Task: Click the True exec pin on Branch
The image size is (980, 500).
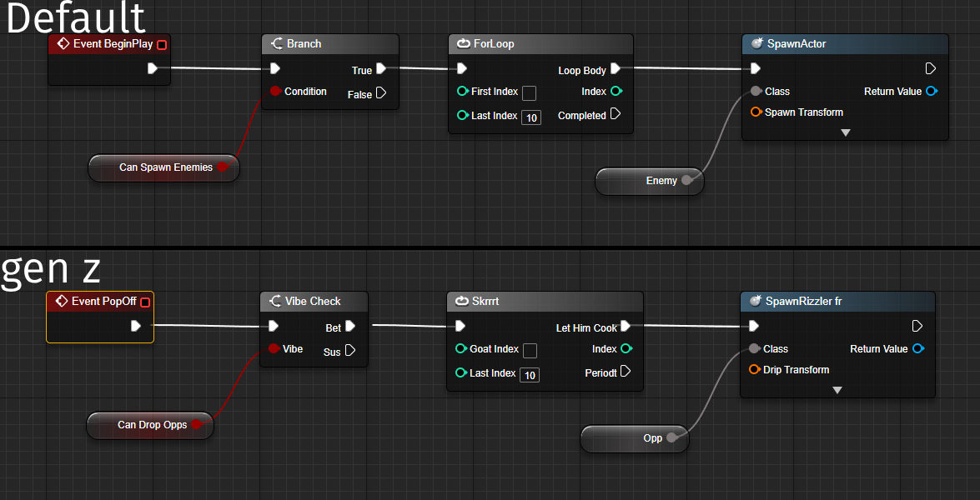Action: click(x=382, y=69)
